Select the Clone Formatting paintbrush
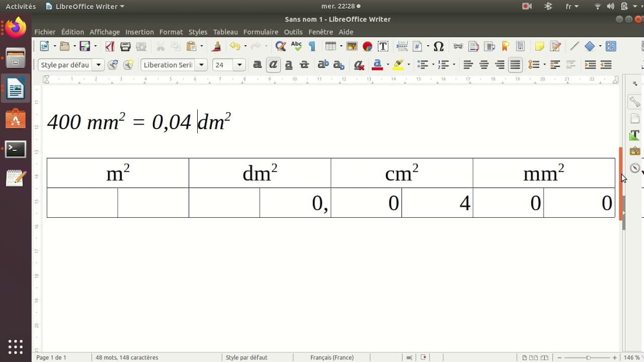 click(216, 46)
